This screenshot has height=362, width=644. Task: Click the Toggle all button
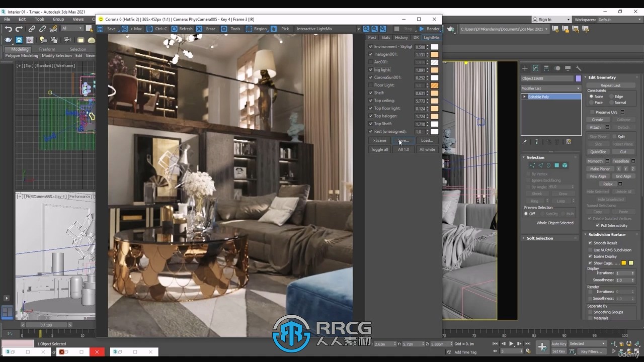(379, 149)
